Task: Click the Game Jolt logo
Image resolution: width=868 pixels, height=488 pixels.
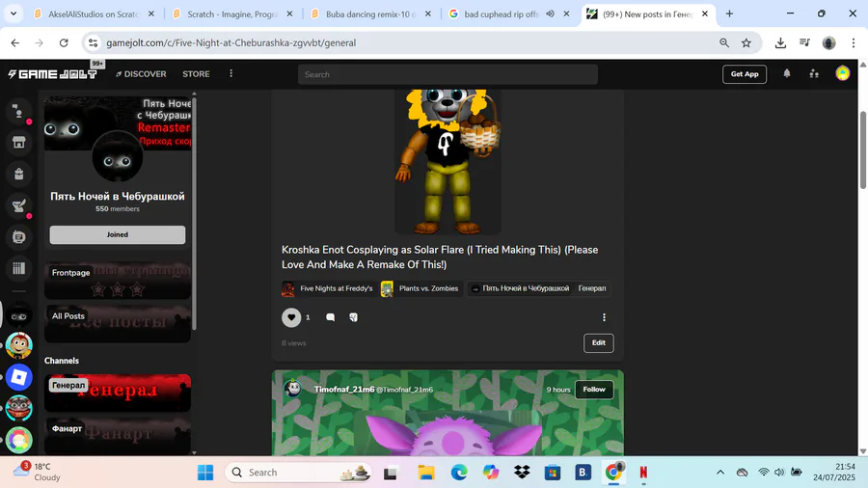Action: tap(53, 74)
